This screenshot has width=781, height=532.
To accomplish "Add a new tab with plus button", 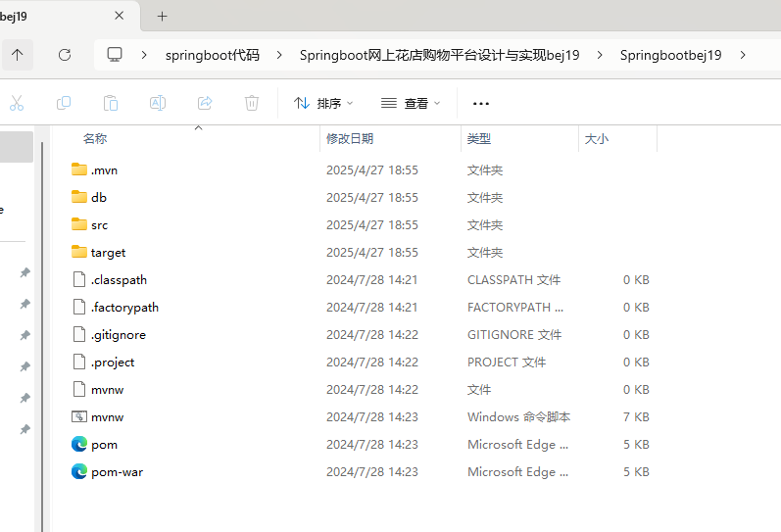I will click(x=162, y=17).
